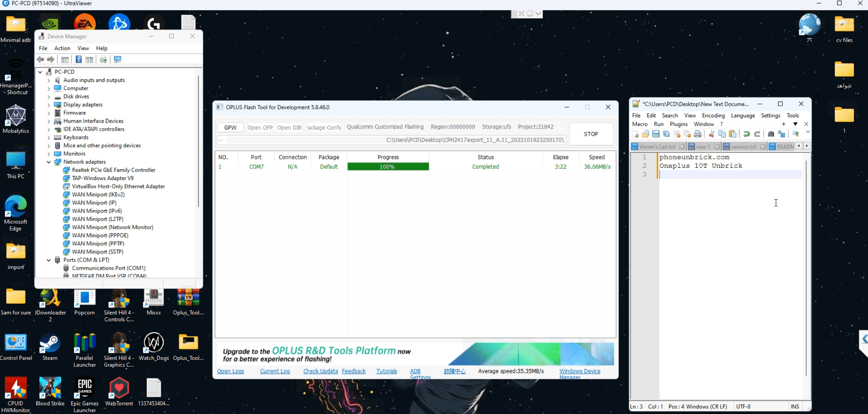The height and width of the screenshot is (414, 868).
Task: Expand Keyboards node
Action: [x=49, y=137]
